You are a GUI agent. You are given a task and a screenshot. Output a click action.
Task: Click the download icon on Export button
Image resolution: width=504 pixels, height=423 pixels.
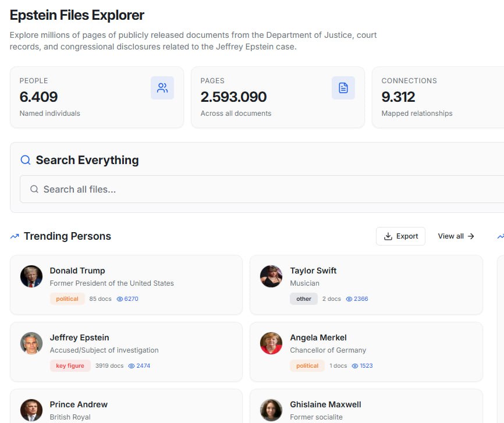pyautogui.click(x=388, y=236)
